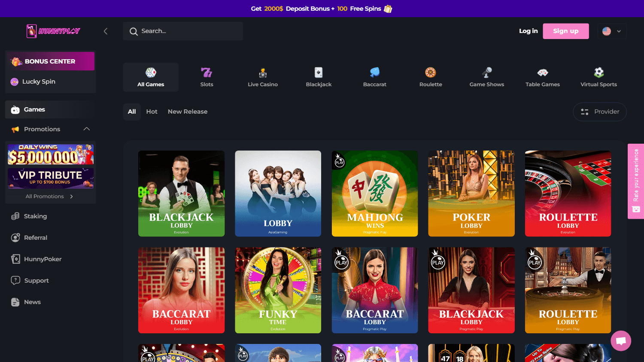Open the Log in page
Image resolution: width=644 pixels, height=362 pixels.
tap(528, 31)
